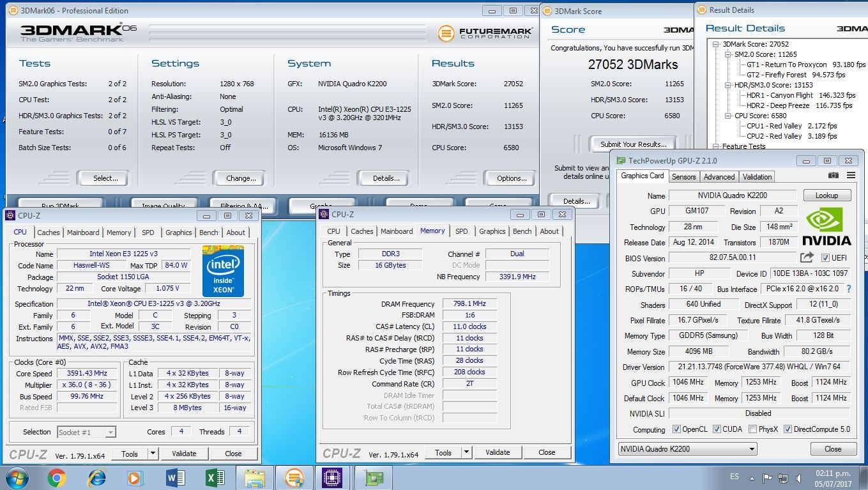868x490 pixels.
Task: Open the Action Center flag icon
Action: point(768,477)
